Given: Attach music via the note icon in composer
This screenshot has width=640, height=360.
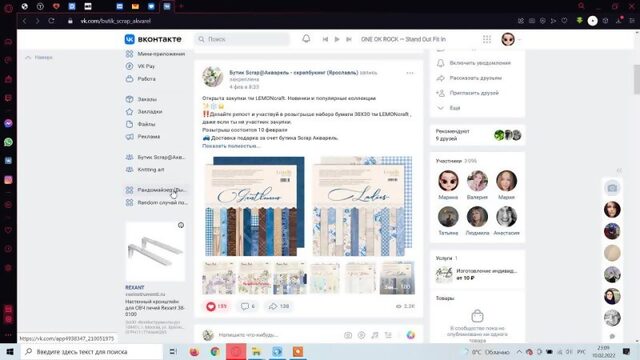Looking at the screenshot, I should 375,335.
